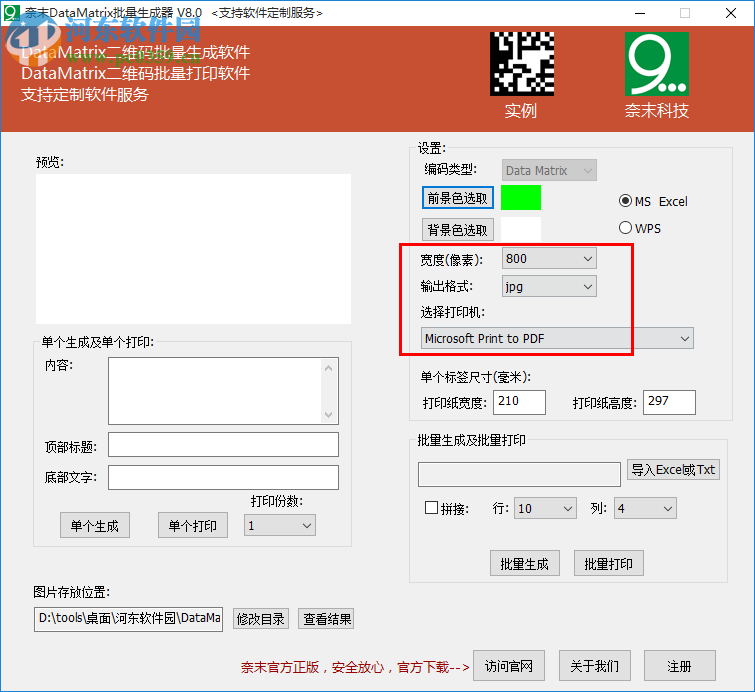The height and width of the screenshot is (692, 755).
Task: Click the 单个打印 button
Action: coord(193,525)
